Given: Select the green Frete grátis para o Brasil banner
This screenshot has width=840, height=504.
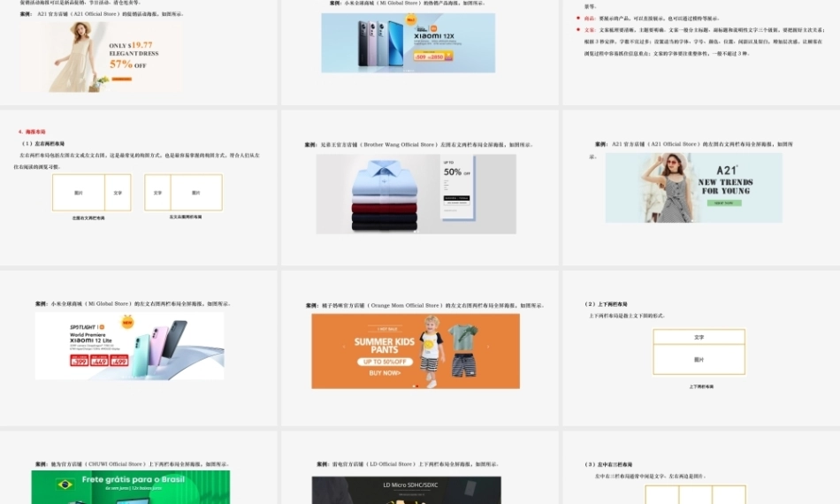Looking at the screenshot, I should 131,487.
